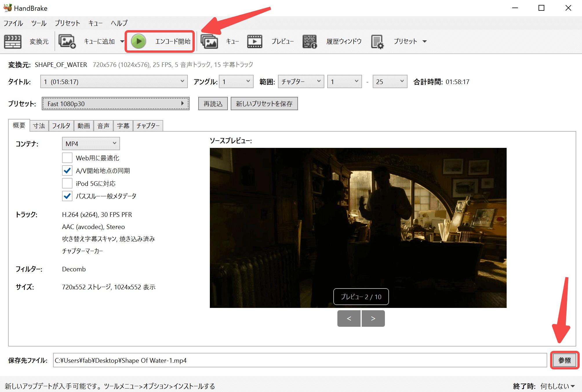Viewport: 582px width, 392px height.
Task: Open the 終了時 何もしない dropdown
Action: 558,386
